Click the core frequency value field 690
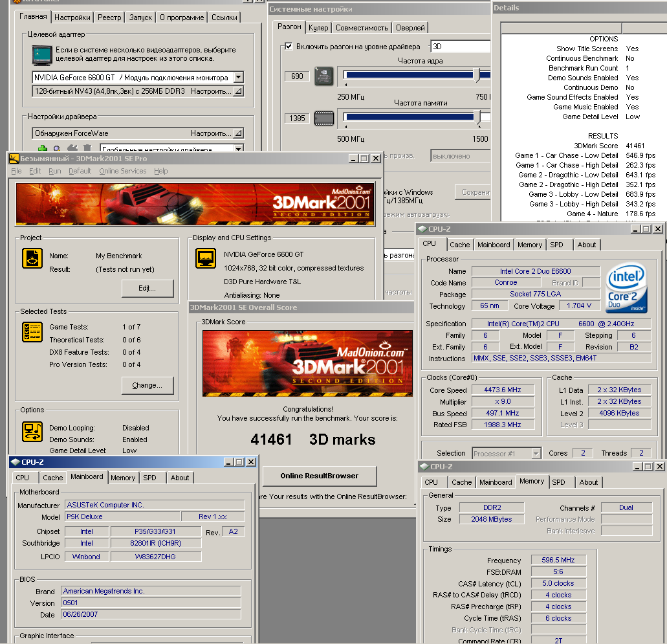The width and height of the screenshot is (667, 644). click(x=297, y=76)
